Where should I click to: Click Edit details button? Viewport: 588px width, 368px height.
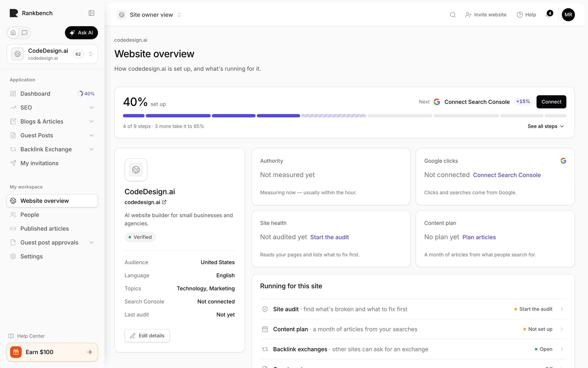[147, 336]
